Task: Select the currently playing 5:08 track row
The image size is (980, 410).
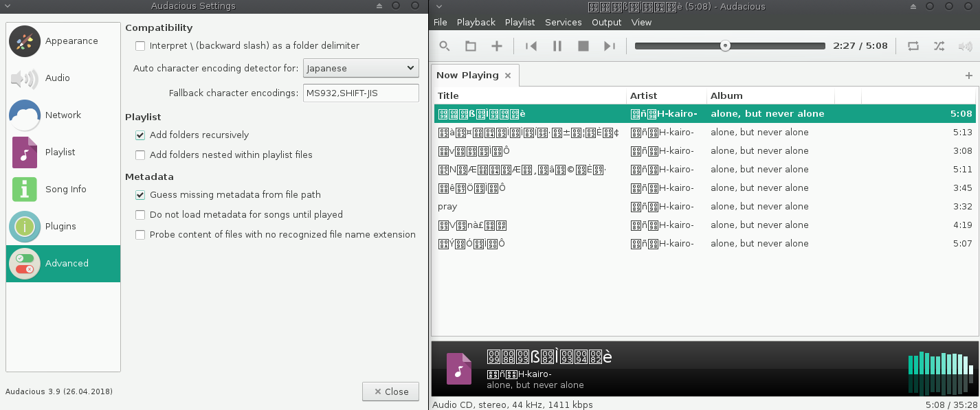Action: (705, 113)
